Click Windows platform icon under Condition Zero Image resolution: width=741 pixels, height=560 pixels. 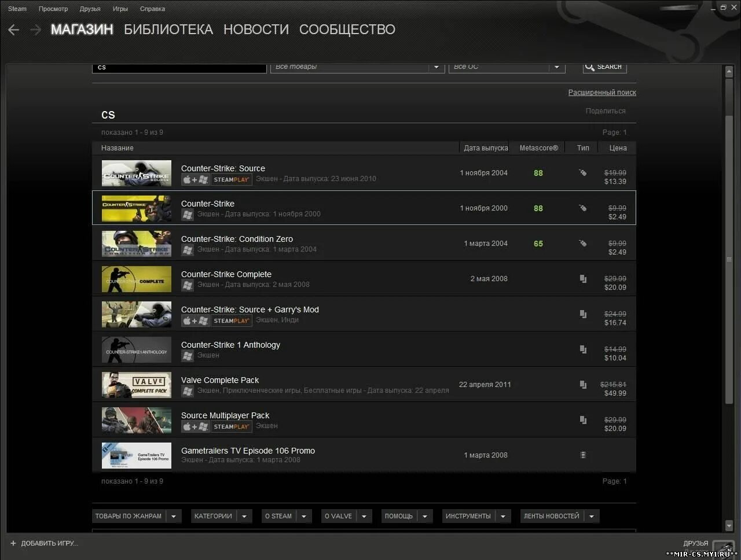pos(187,250)
